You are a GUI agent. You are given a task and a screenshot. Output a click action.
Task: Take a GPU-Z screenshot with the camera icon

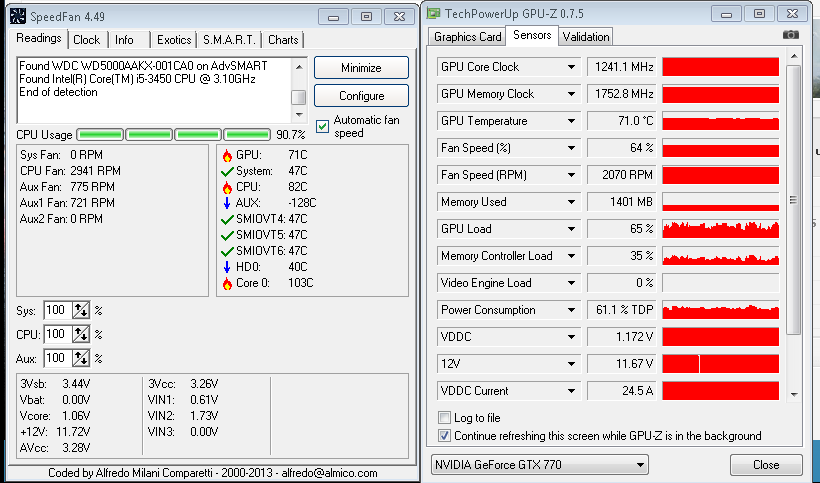pyautogui.click(x=790, y=35)
